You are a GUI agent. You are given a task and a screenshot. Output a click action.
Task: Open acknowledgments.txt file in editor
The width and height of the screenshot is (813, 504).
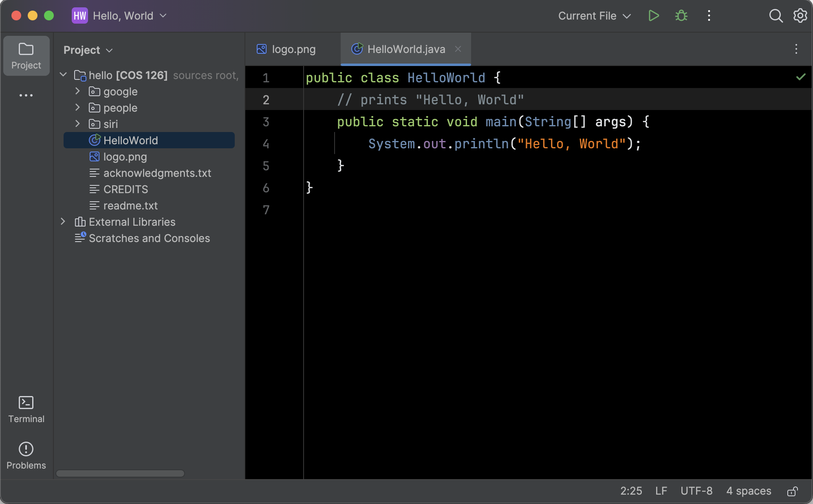(157, 173)
